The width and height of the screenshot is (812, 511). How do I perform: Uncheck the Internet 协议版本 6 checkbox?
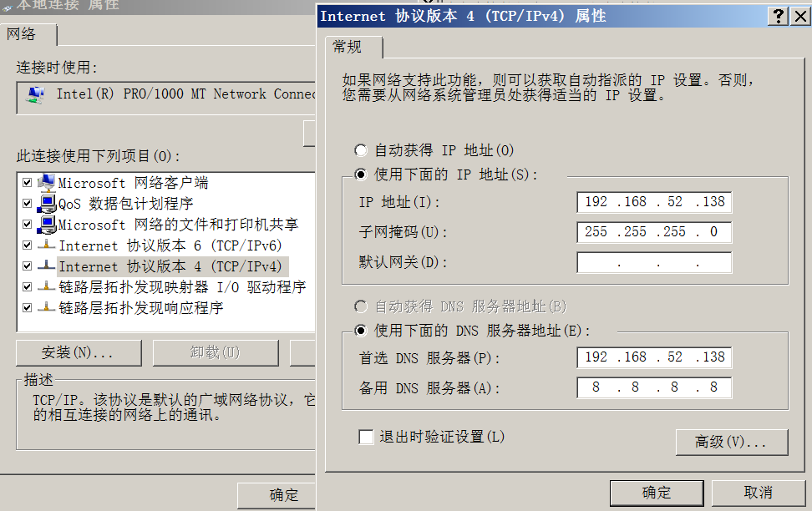[x=28, y=245]
